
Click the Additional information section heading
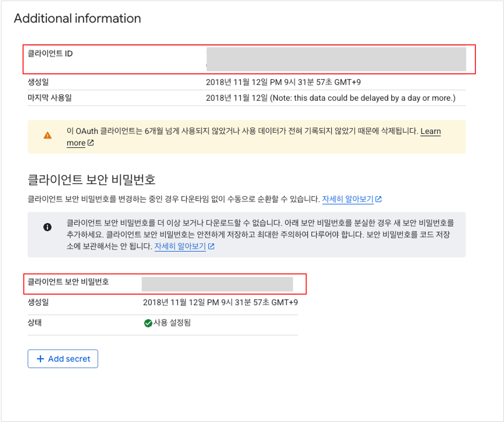(77, 18)
